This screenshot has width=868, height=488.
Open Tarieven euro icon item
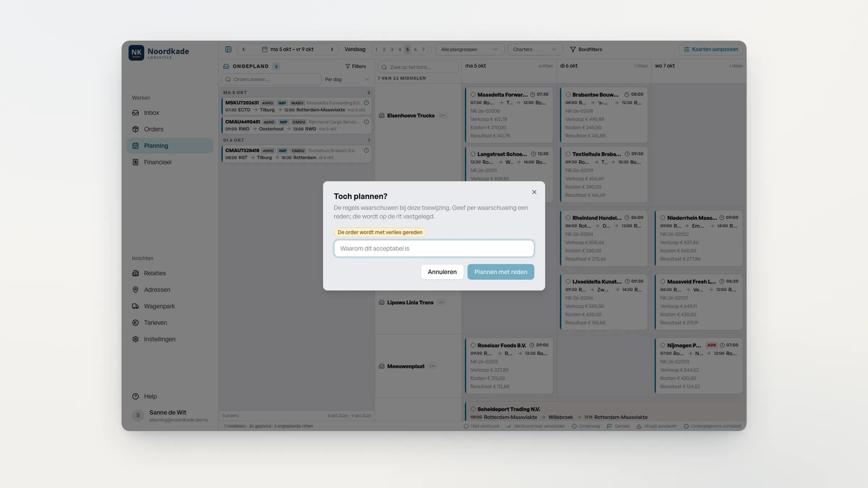[x=170, y=323]
